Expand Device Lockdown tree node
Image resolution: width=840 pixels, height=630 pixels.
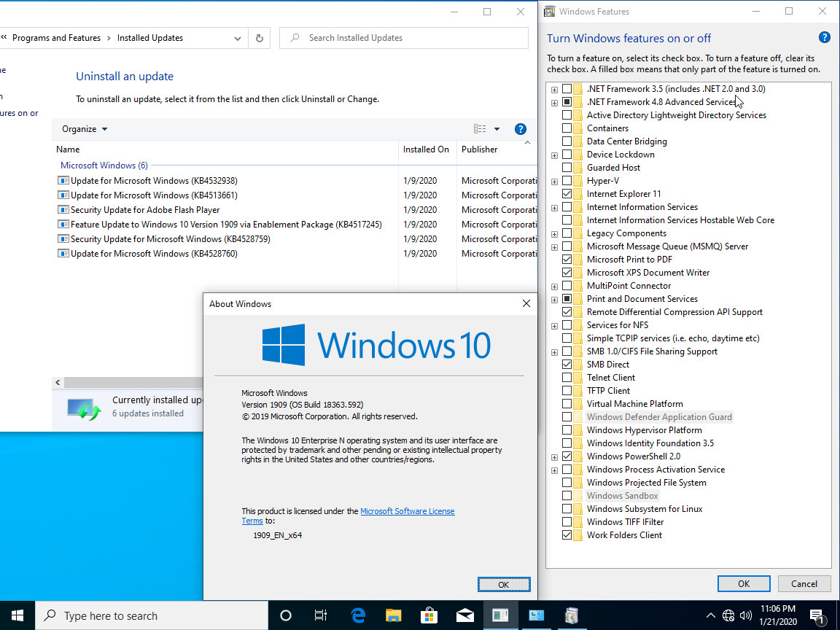(x=554, y=155)
